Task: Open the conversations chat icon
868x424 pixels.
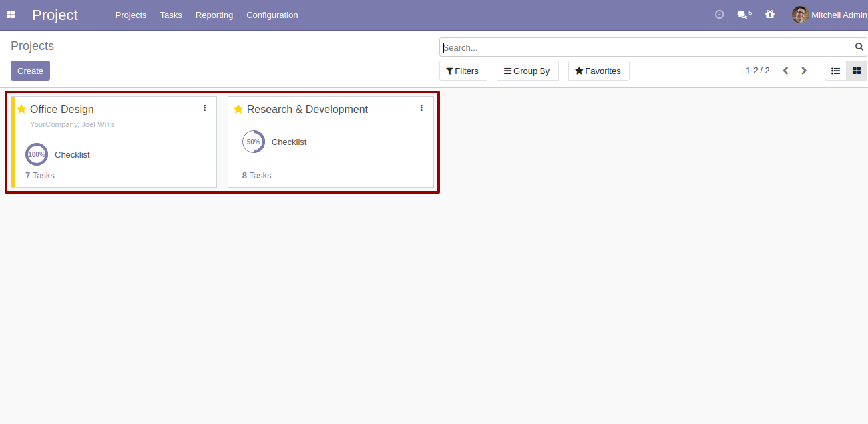Action: [x=744, y=14]
